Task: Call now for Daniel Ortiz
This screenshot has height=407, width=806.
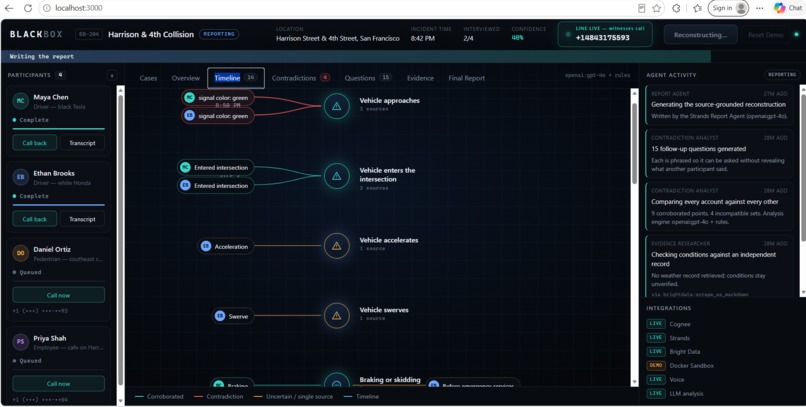Action: coord(59,295)
